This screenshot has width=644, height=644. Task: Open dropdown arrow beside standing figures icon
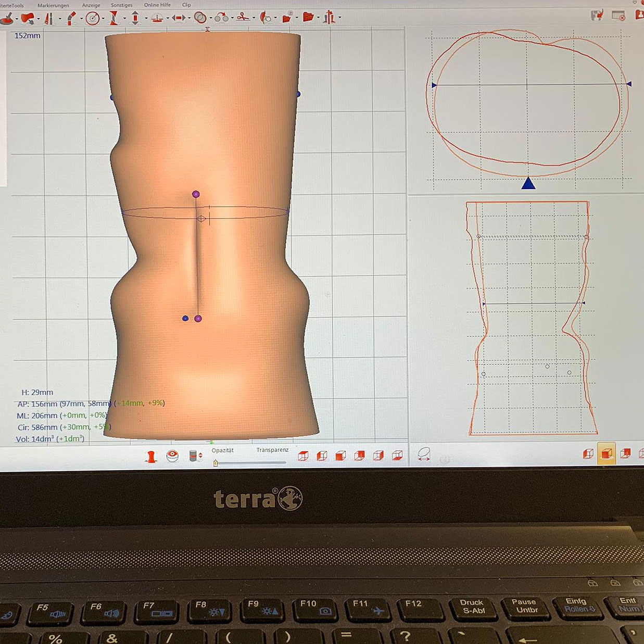pos(339,18)
